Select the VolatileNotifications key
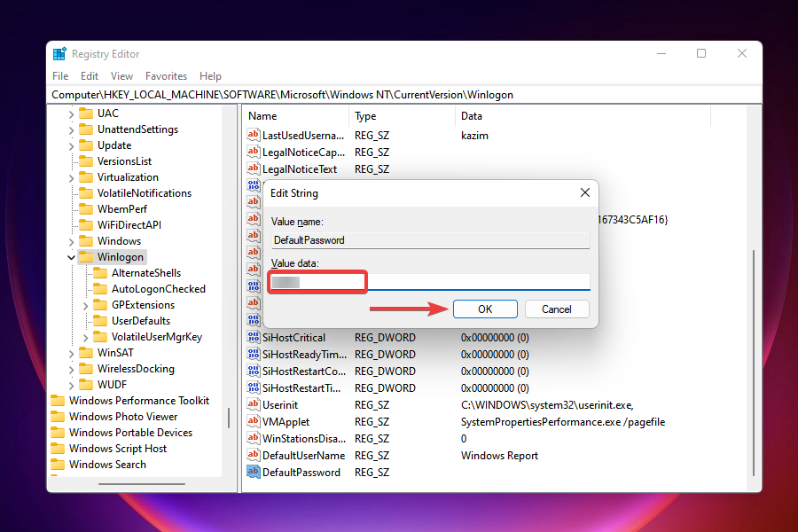Viewport: 798px width, 532px height. tap(145, 193)
